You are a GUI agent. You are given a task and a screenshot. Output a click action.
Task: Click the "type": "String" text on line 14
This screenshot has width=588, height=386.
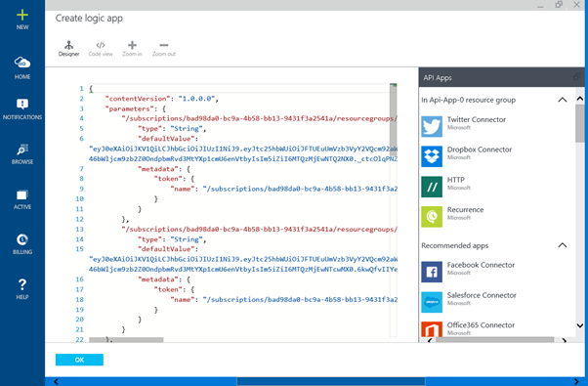point(172,239)
